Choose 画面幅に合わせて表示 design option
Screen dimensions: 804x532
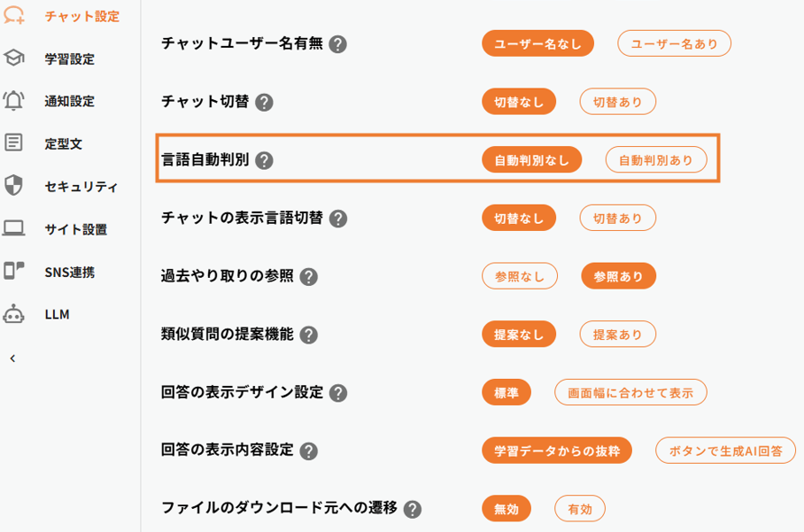(630, 392)
